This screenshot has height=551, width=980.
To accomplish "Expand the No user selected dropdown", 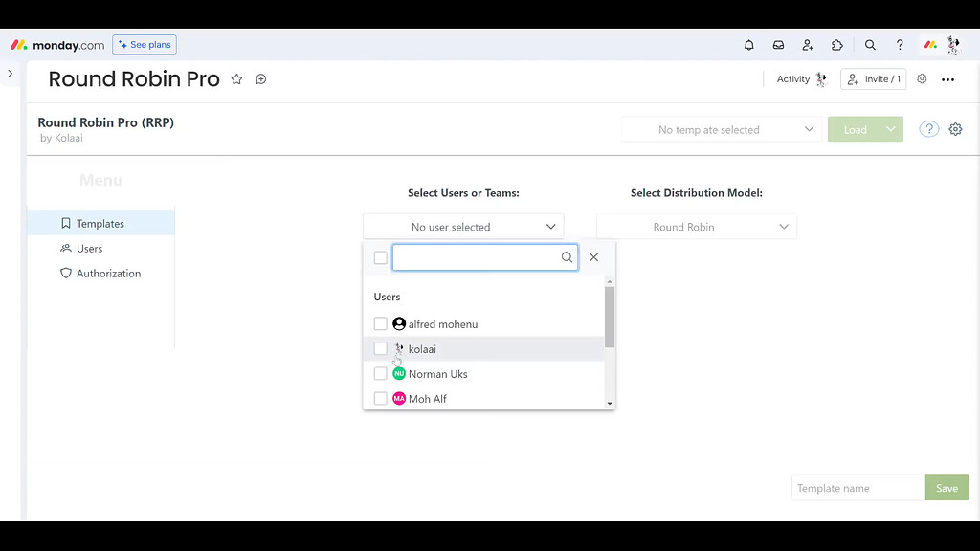I will click(463, 226).
